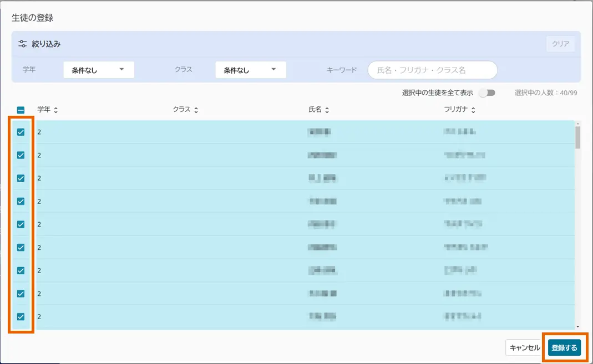Uncheck the third student row's checkbox
This screenshot has height=364, width=593.
pyautogui.click(x=21, y=178)
